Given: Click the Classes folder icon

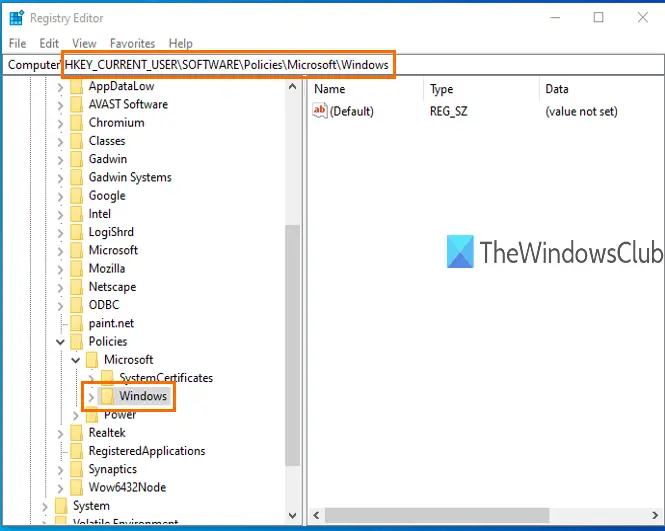Looking at the screenshot, I should coord(76,141).
